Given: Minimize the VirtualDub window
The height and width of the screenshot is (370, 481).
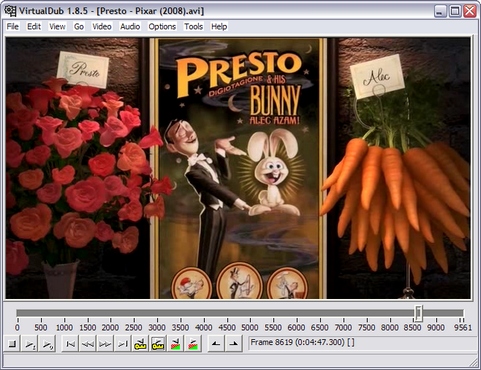Looking at the screenshot, I should click(440, 11).
